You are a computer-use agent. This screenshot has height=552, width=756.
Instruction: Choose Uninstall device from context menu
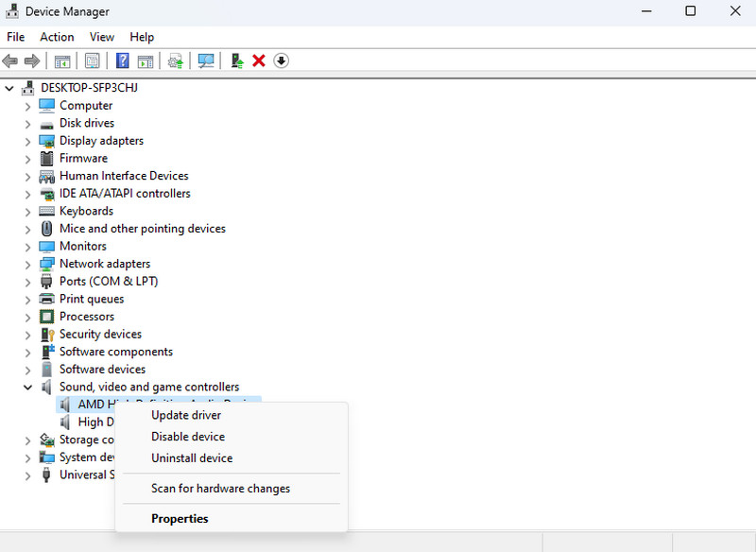(x=192, y=458)
